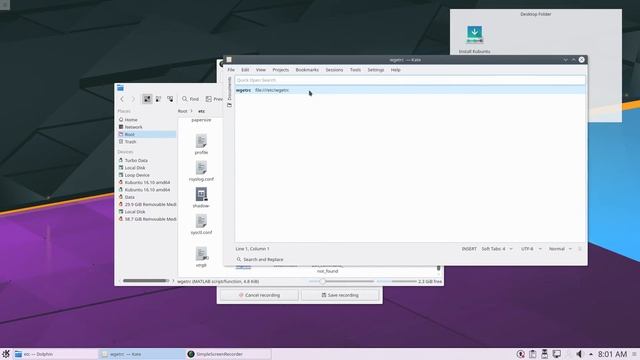Open display/network tray icon

tap(556, 354)
